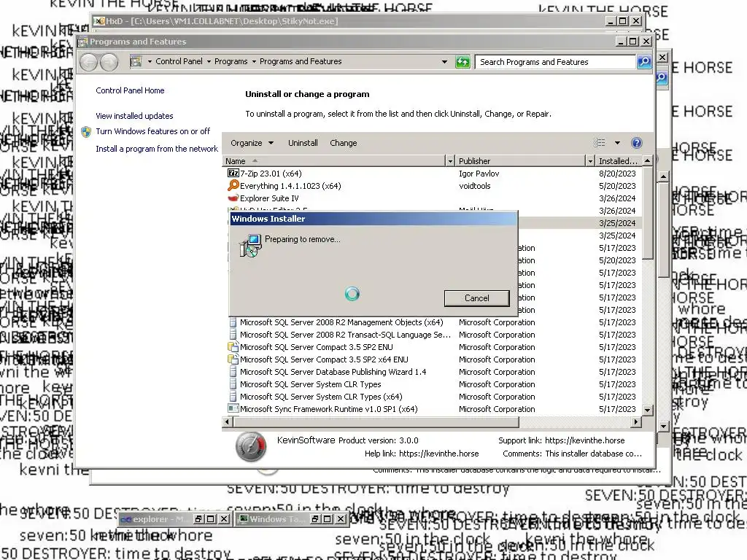Click the list vertical scrollbar up arrow
The height and width of the screenshot is (560, 747).
[647, 161]
